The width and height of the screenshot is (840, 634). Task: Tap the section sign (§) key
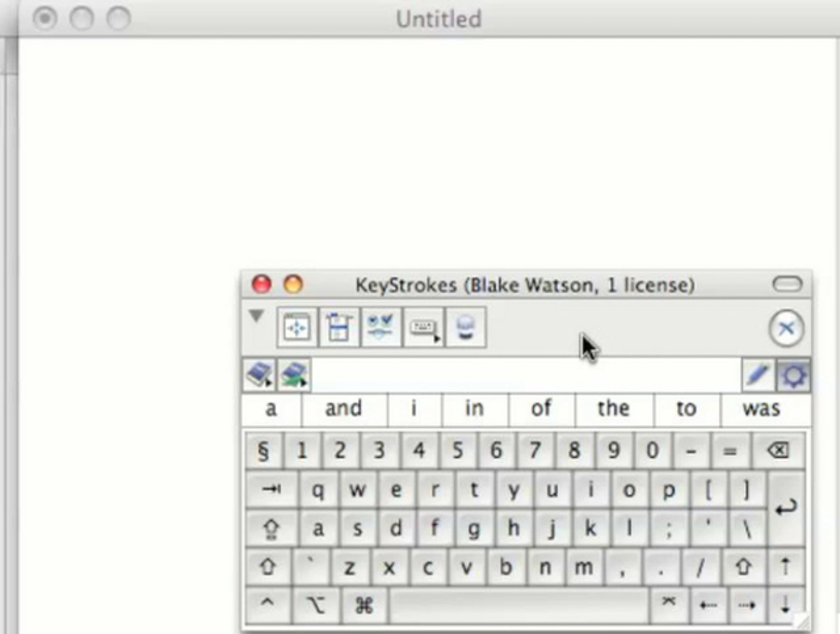click(264, 451)
